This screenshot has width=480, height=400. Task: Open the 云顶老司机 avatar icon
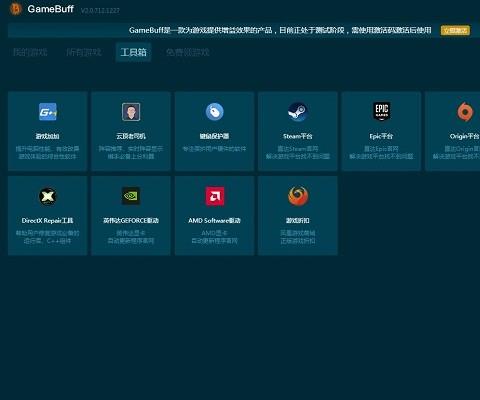coord(131,112)
